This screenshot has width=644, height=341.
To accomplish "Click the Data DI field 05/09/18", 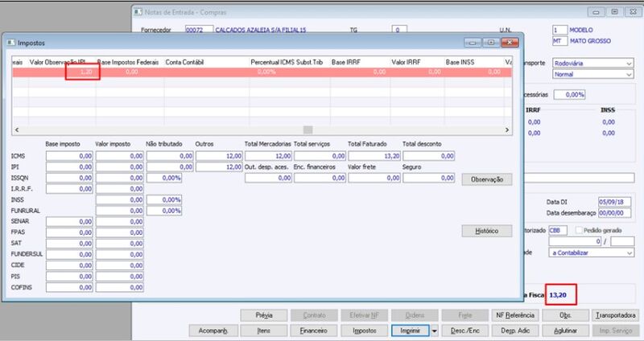I will click(x=614, y=202).
